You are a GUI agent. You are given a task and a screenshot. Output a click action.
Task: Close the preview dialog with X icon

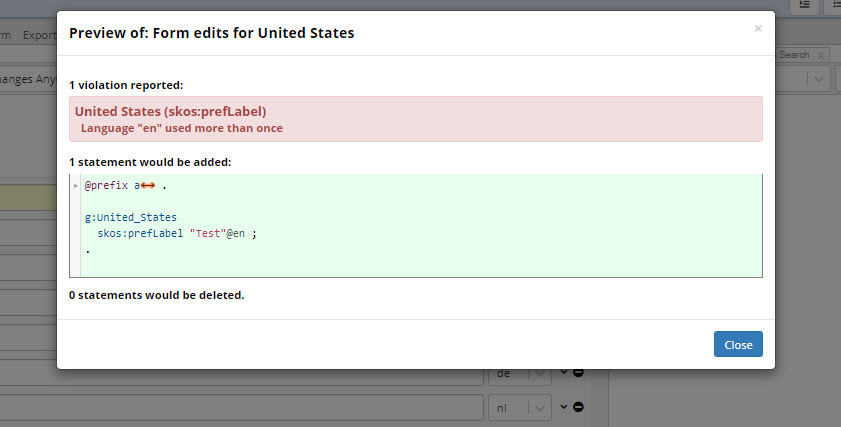758,29
